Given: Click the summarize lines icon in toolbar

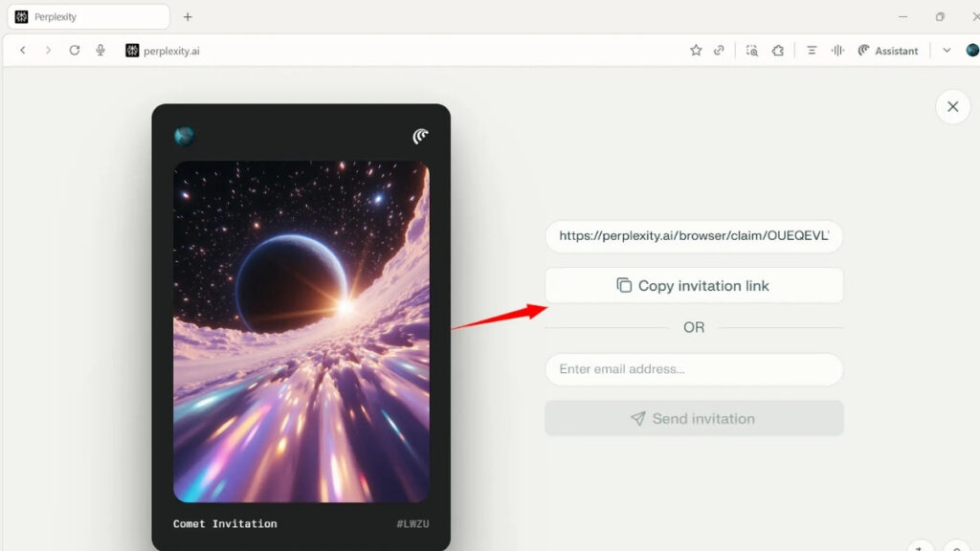Looking at the screenshot, I should [812, 51].
